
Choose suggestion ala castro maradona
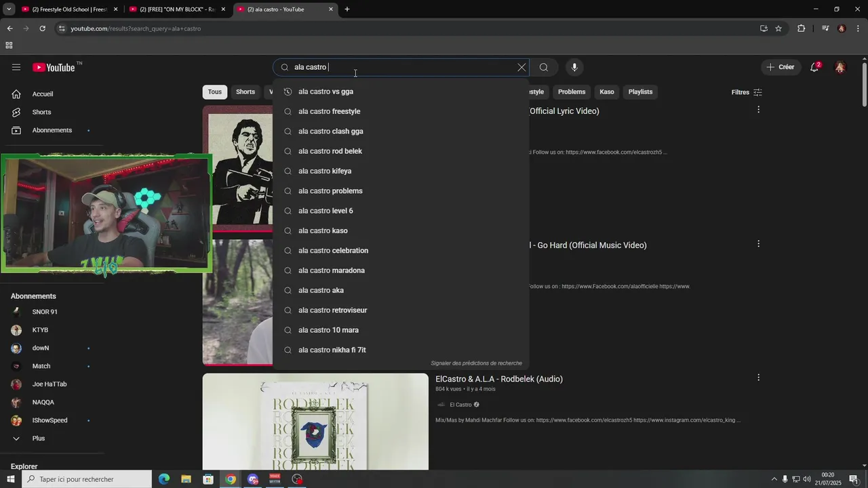click(401, 270)
